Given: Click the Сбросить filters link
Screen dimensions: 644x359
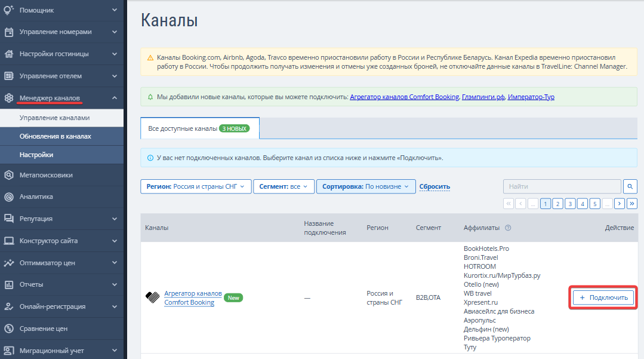Looking at the screenshot, I should tap(435, 186).
